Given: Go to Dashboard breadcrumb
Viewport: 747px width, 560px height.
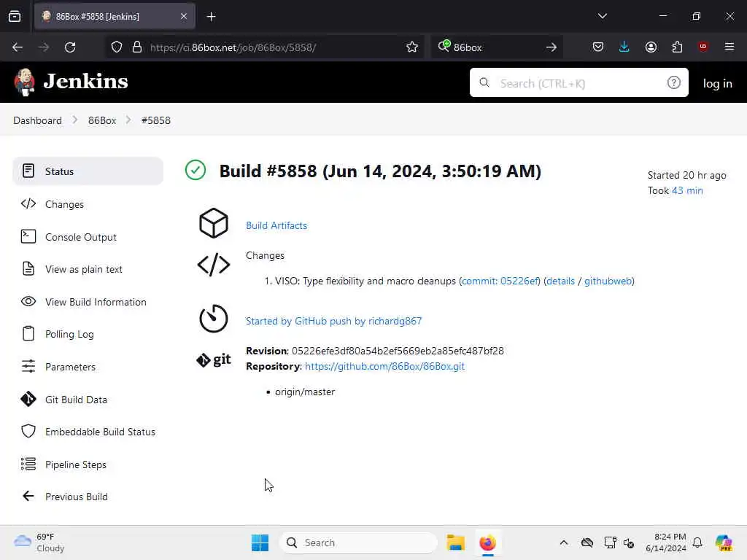Looking at the screenshot, I should [x=38, y=120].
